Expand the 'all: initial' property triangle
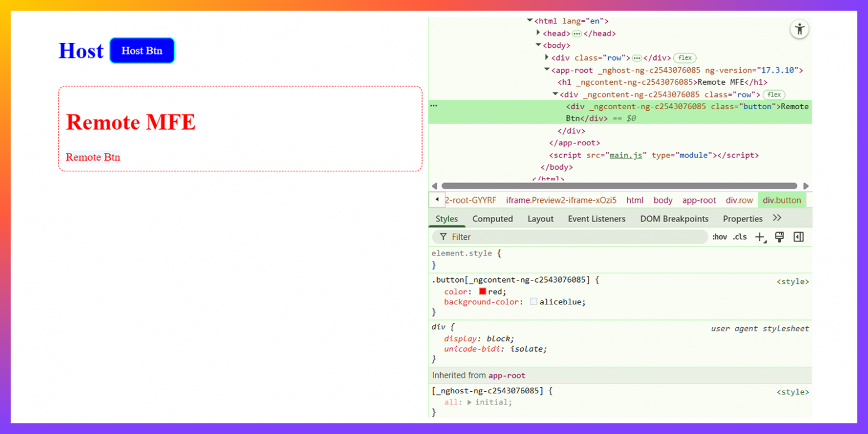The height and width of the screenshot is (434, 868). click(469, 402)
